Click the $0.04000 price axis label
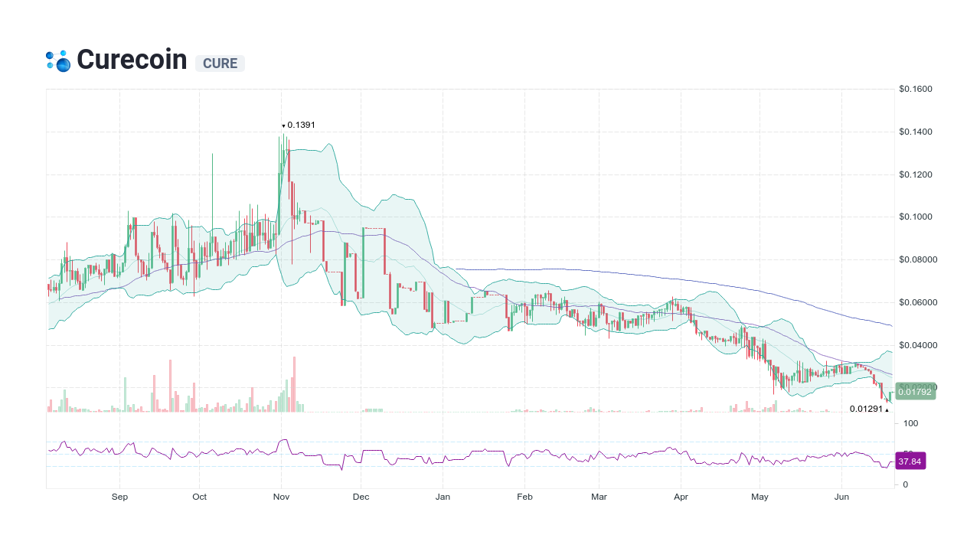Viewport: 980px width, 551px height. (x=918, y=345)
